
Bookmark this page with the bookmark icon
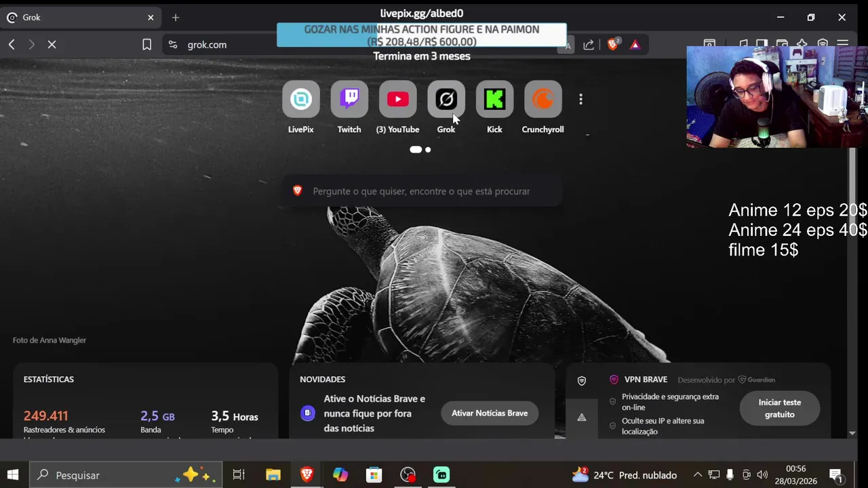point(146,45)
